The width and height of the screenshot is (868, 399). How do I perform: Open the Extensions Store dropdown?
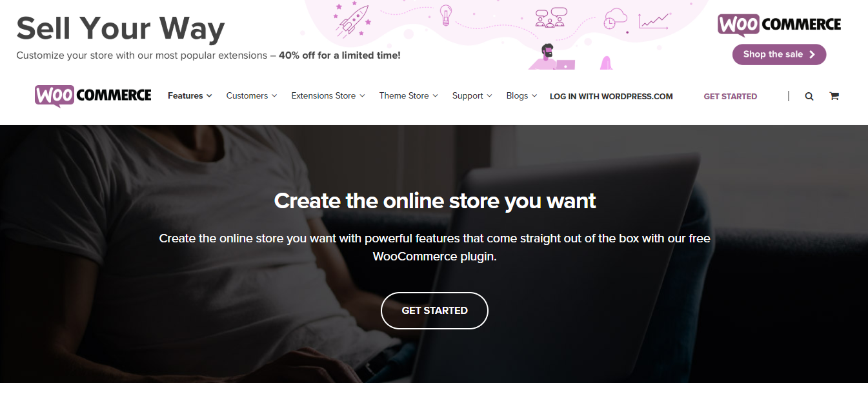click(x=328, y=95)
